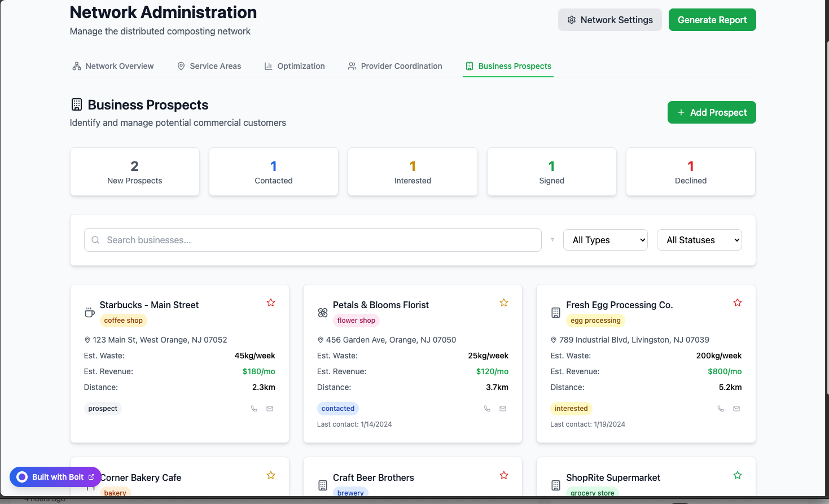829x504 pixels.
Task: Click building icon beside Craft Beer Brothers
Action: point(323,485)
